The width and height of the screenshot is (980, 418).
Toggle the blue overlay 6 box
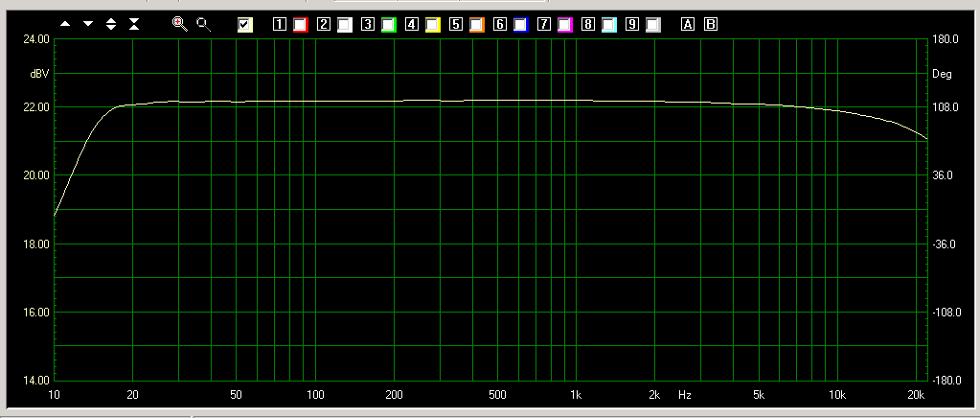[521, 25]
